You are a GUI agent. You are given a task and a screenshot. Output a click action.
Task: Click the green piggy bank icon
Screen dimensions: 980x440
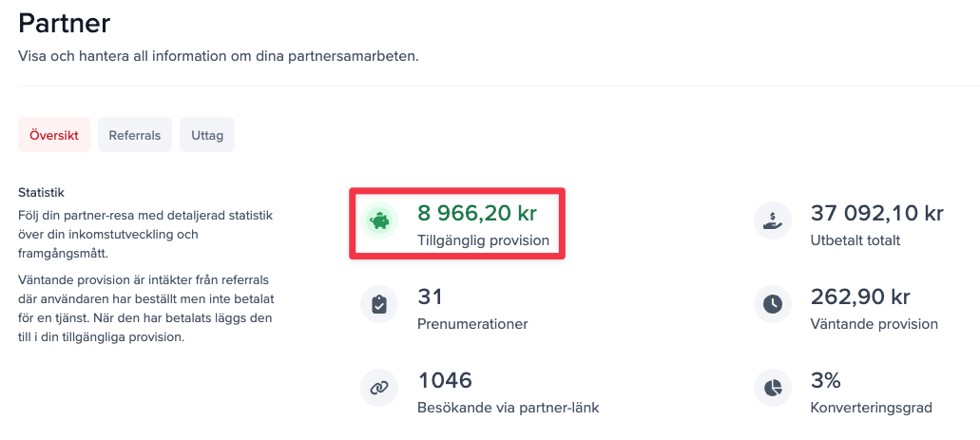click(x=379, y=221)
